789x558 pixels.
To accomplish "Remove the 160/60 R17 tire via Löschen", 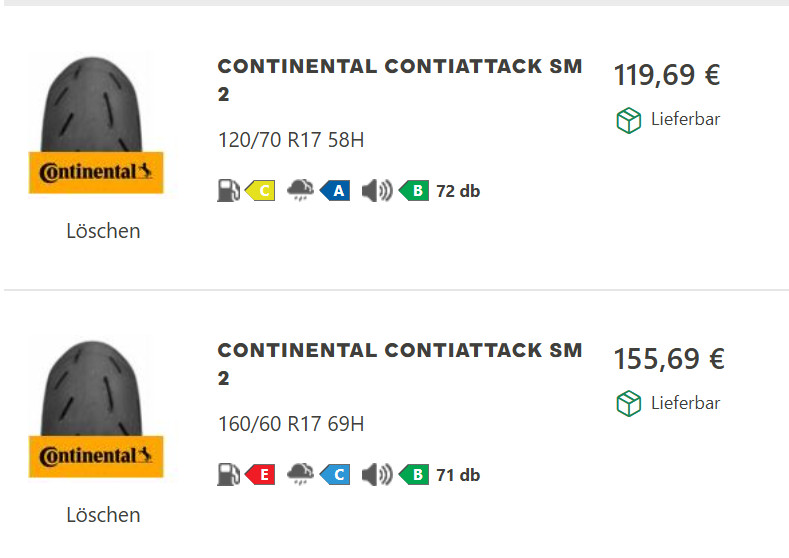I will 103,515.
